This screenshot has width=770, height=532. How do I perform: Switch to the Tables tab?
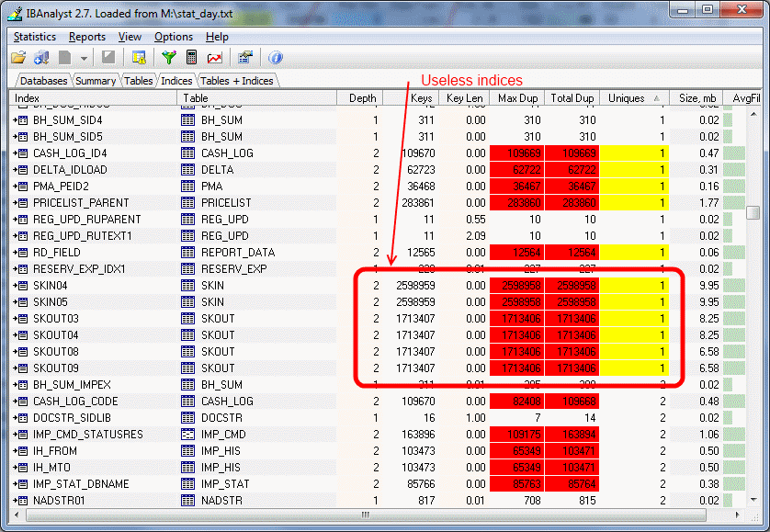click(139, 81)
